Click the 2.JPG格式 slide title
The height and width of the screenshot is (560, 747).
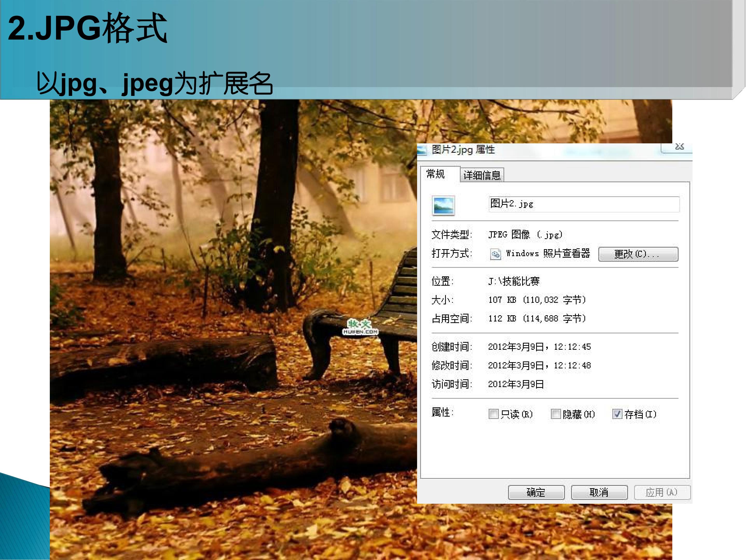tap(87, 28)
